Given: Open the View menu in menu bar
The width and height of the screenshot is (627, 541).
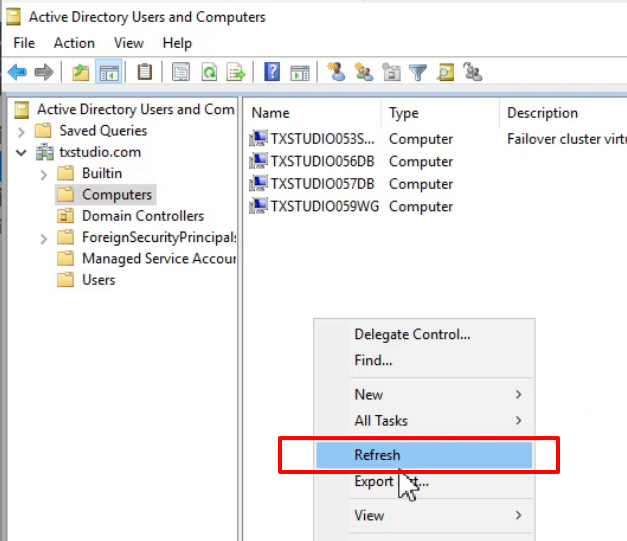Looking at the screenshot, I should click(129, 43).
